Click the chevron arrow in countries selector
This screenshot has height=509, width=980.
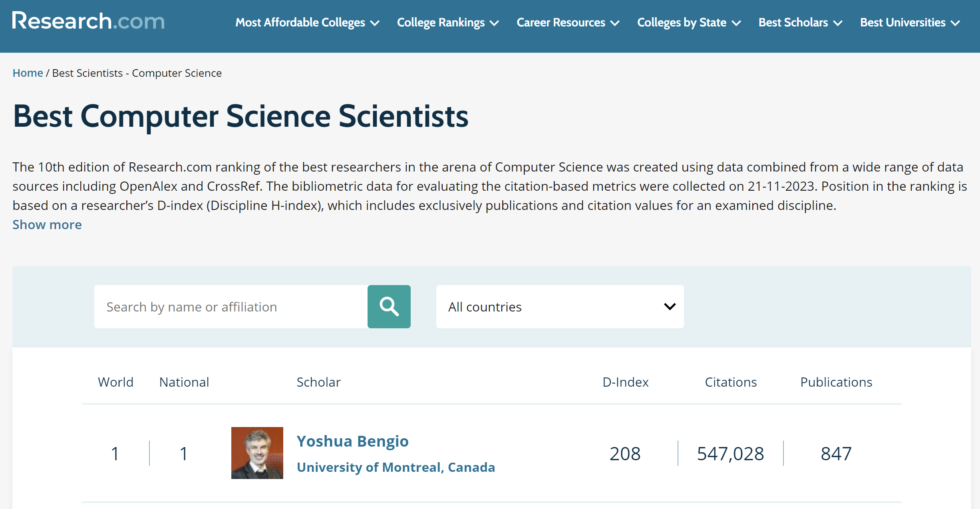670,307
